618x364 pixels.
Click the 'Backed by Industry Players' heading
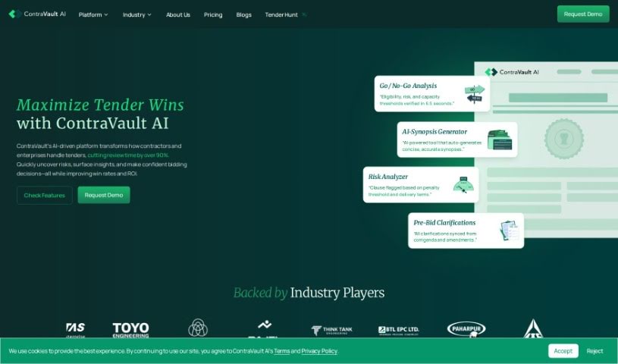click(x=309, y=293)
